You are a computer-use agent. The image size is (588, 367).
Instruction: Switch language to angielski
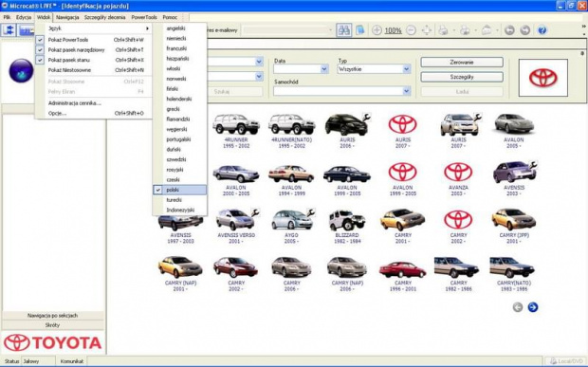[x=179, y=28]
